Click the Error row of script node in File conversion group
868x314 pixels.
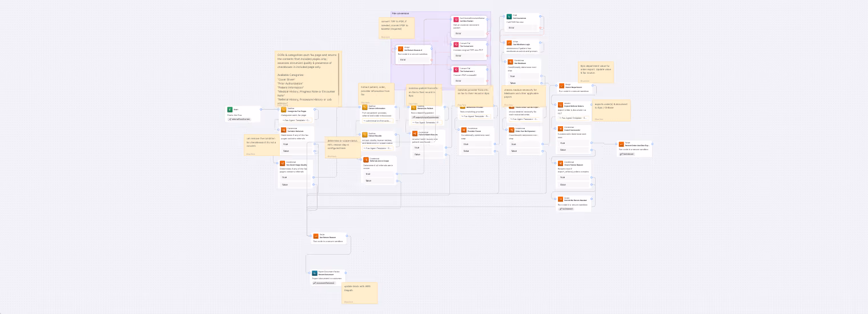pos(414,59)
